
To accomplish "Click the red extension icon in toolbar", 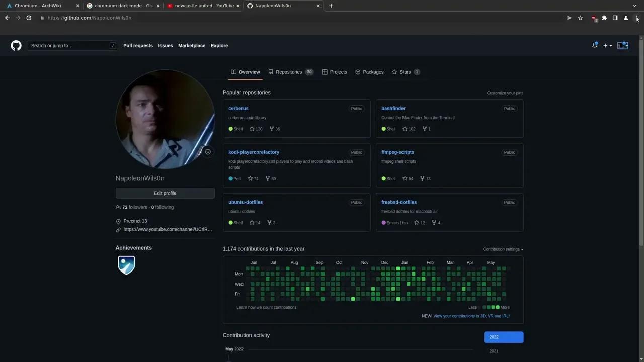I will [594, 18].
